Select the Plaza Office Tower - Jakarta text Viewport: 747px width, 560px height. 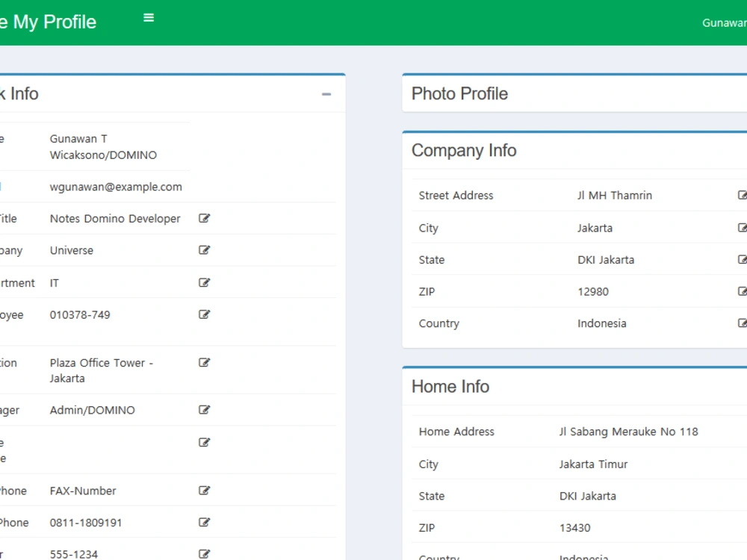point(102,370)
